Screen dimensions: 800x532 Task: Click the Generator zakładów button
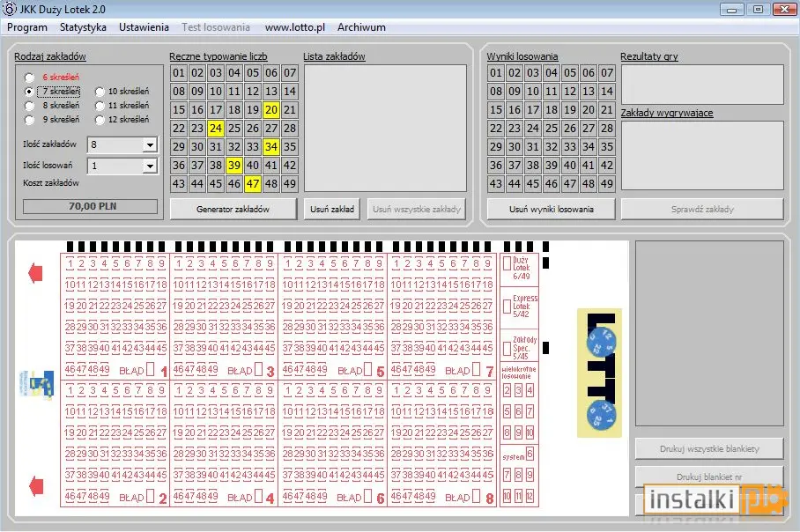[x=233, y=209]
